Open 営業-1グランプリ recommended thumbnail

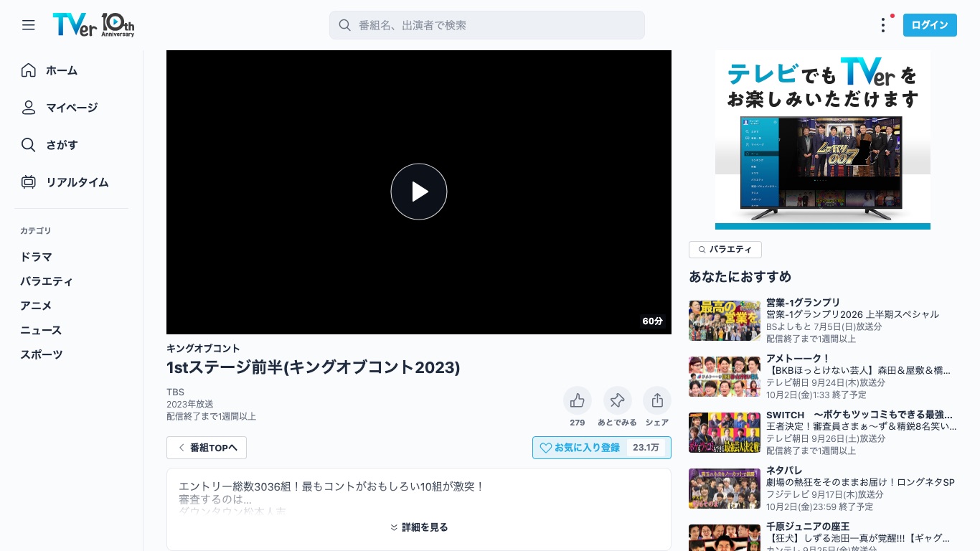click(x=725, y=321)
